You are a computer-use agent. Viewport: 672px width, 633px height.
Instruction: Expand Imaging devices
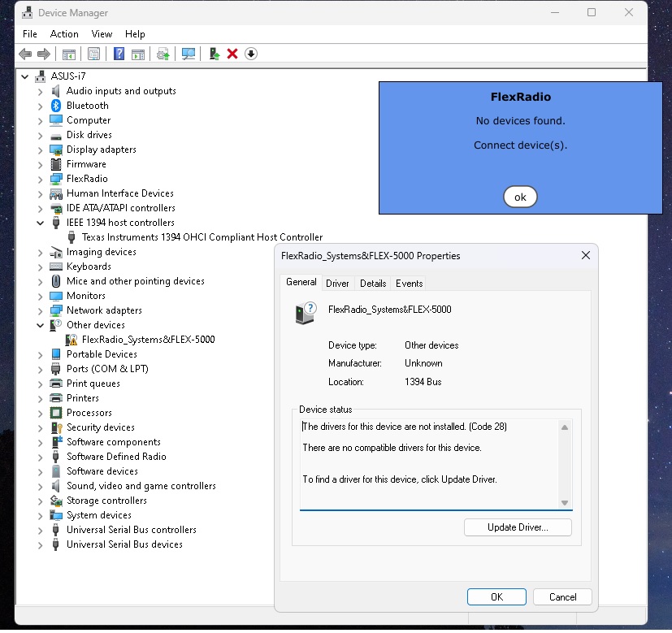40,253
